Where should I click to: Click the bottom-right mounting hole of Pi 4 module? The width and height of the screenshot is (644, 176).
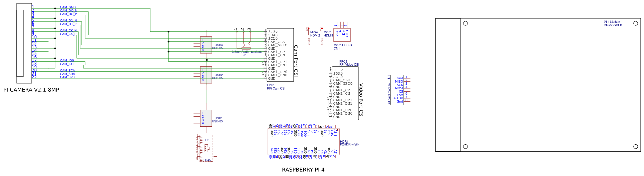636,147
